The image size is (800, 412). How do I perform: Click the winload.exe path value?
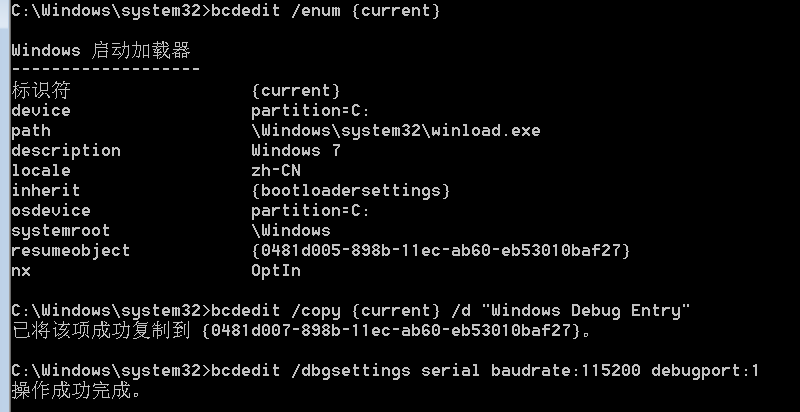[396, 131]
